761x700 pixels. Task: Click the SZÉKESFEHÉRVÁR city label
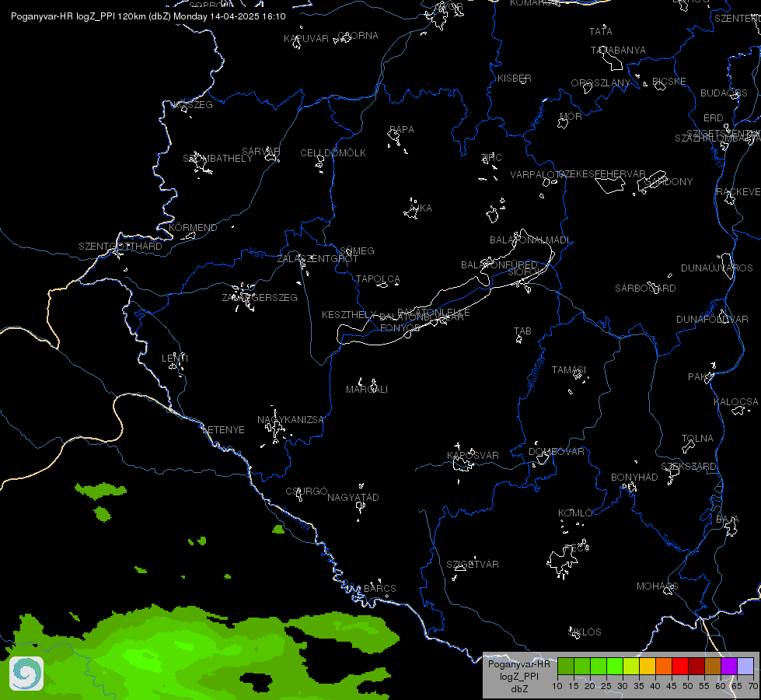pos(602,174)
